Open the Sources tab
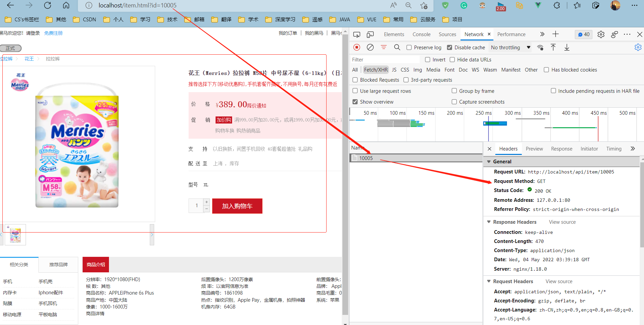Screen dimensions: 644x325 [x=447, y=34]
